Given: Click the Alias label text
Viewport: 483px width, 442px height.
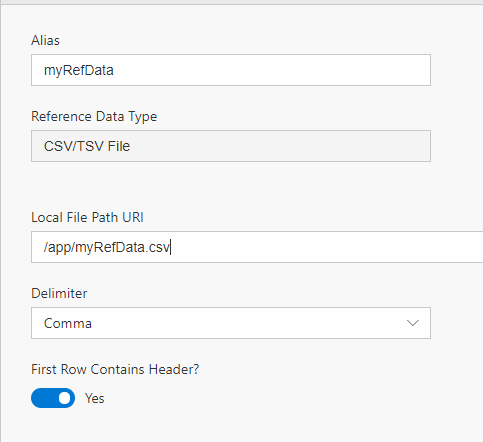Looking at the screenshot, I should (x=45, y=40).
